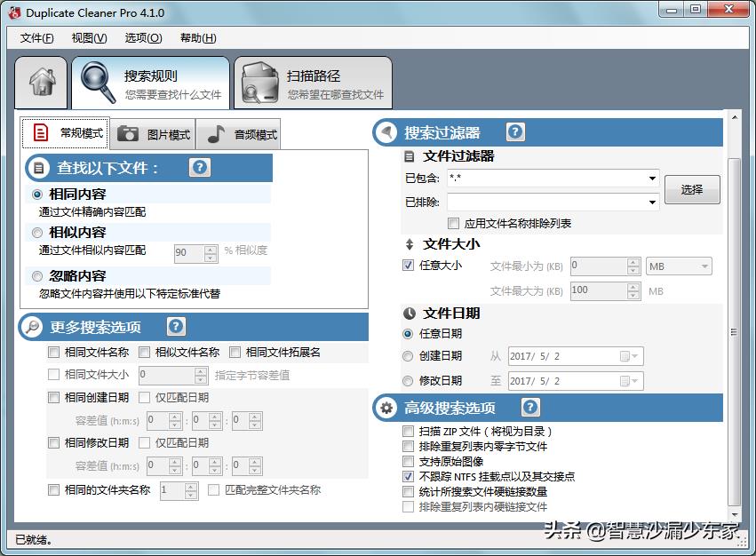This screenshot has width=756, height=556.
Task: Select the 修改日期 radio option
Action: (408, 381)
